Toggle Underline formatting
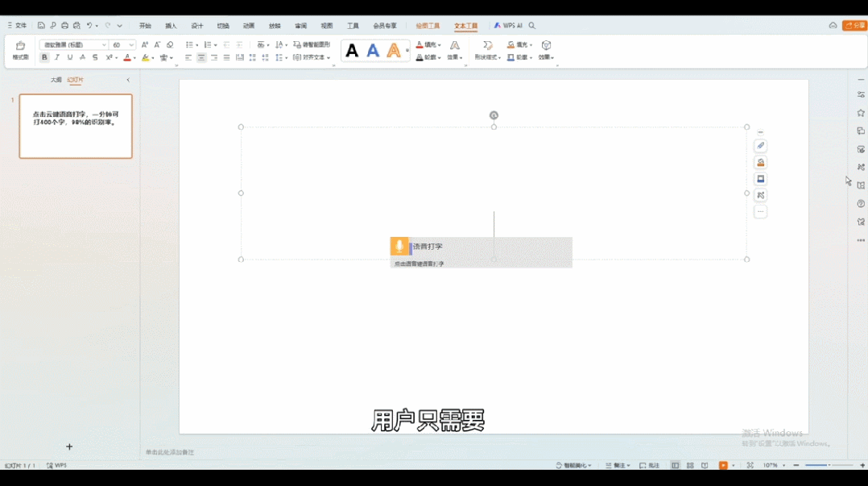The width and height of the screenshot is (868, 486). (70, 58)
